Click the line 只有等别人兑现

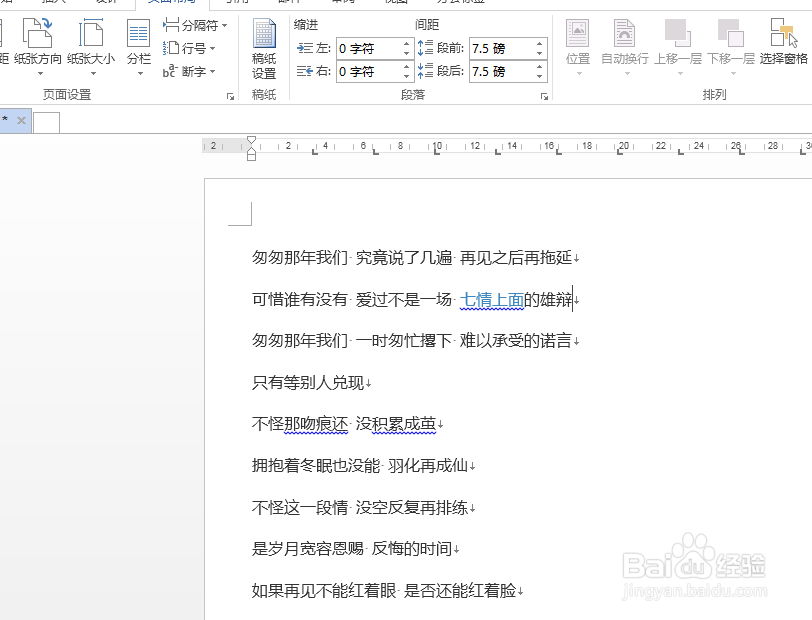pyautogui.click(x=308, y=383)
